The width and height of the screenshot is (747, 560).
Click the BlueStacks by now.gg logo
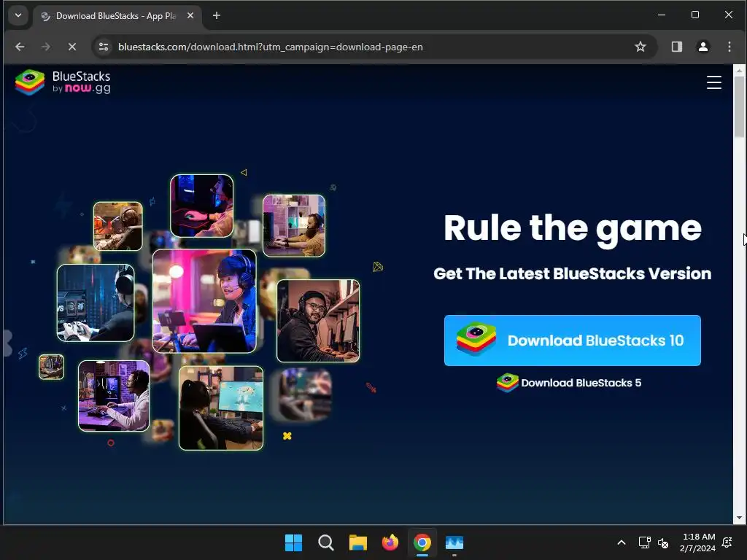pyautogui.click(x=63, y=82)
